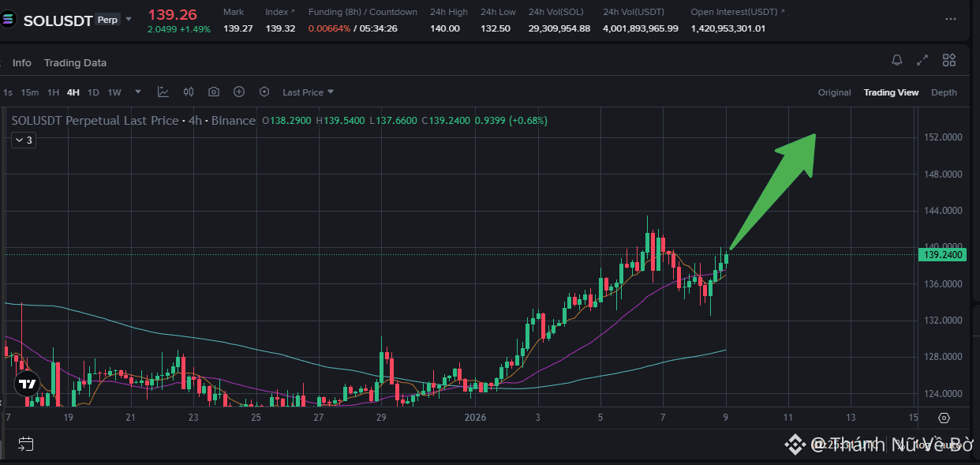Viewport: 980px width, 465px height.
Task: Click the chart title SOLUSDT Perpetual Last Price
Action: (x=95, y=121)
